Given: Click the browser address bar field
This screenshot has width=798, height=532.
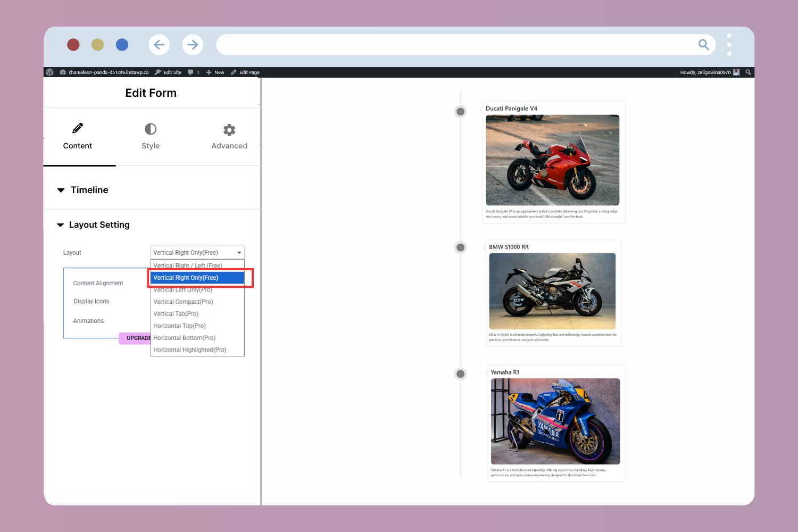Looking at the screenshot, I should pyautogui.click(x=465, y=45).
